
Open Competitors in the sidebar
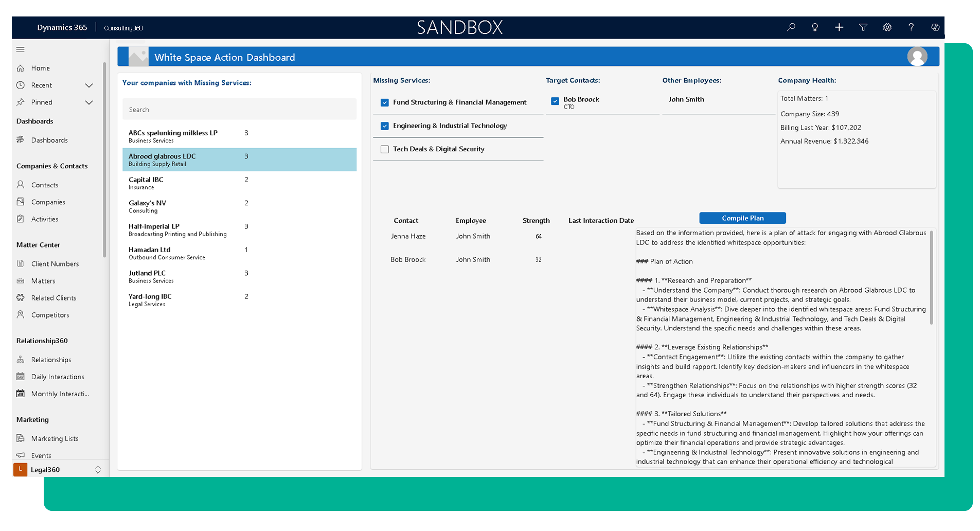[x=50, y=315]
